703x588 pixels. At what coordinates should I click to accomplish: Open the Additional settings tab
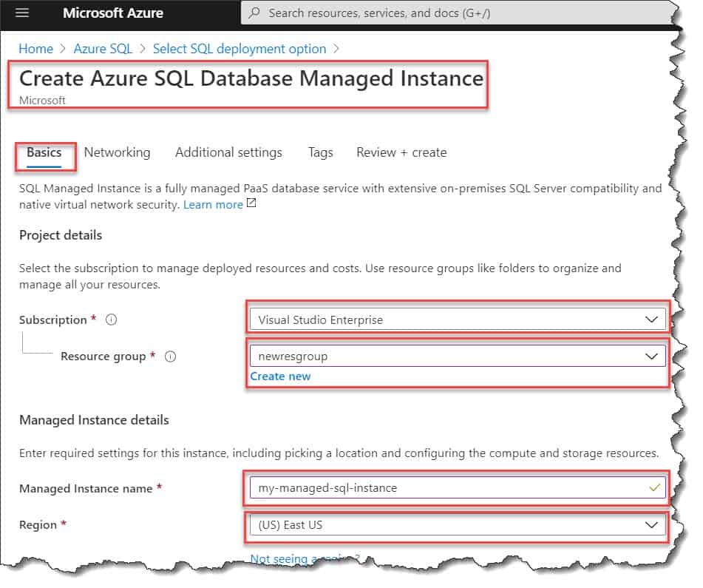[228, 153]
